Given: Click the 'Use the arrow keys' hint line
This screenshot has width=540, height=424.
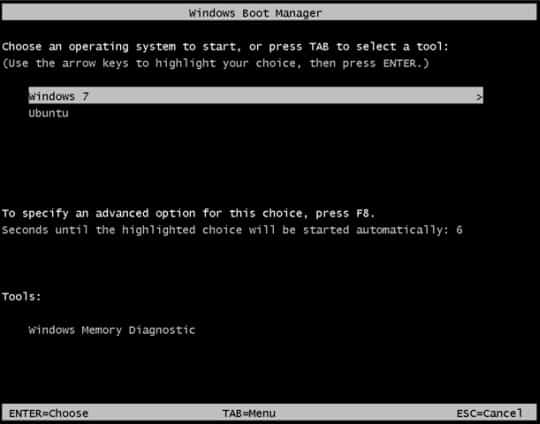Looking at the screenshot, I should coord(216,64).
